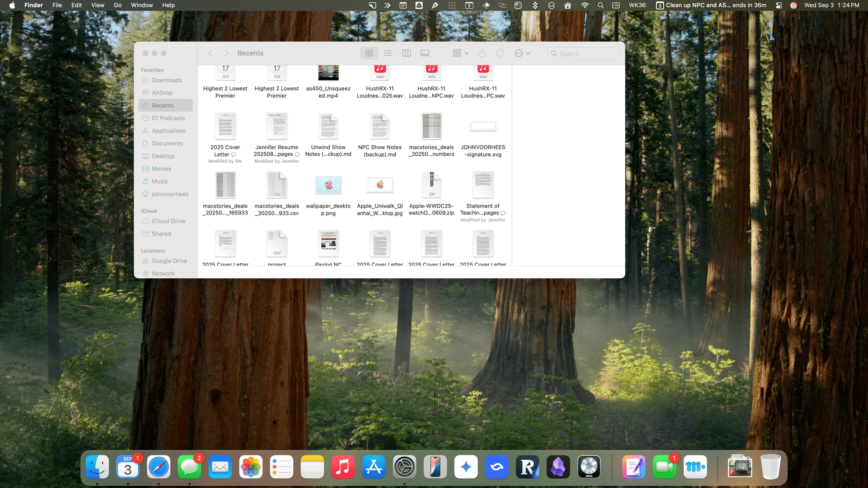The image size is (868, 488).
Task: Open Shared in the sidebar
Action: click(x=165, y=234)
